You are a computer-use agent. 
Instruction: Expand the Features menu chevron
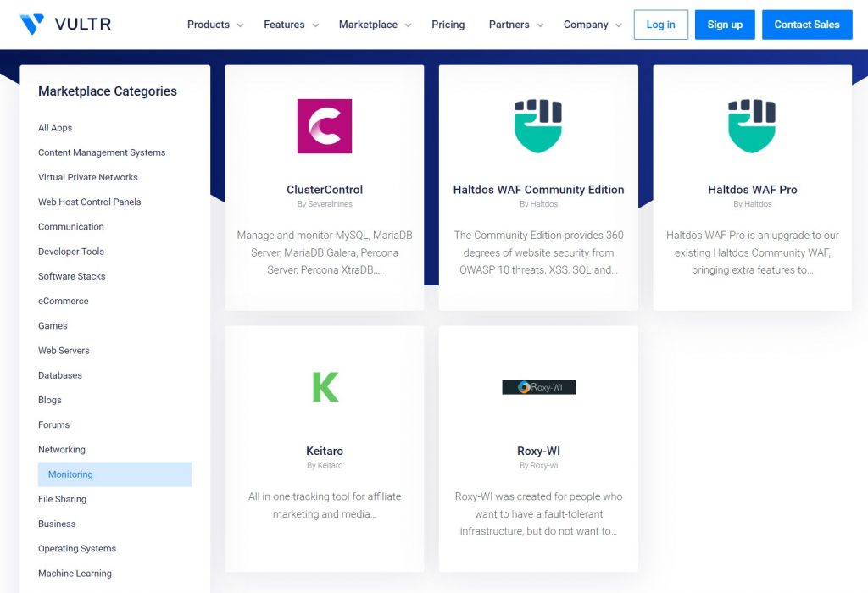pos(315,25)
